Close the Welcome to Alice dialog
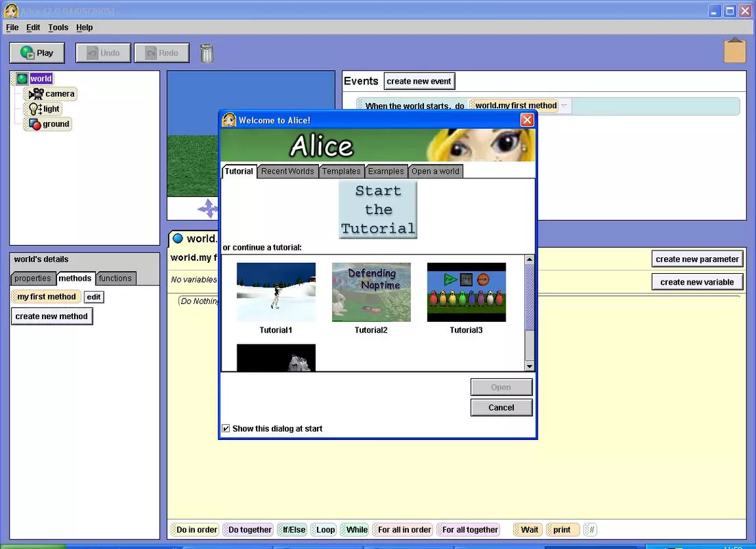Image resolution: width=756 pixels, height=549 pixels. (x=527, y=119)
